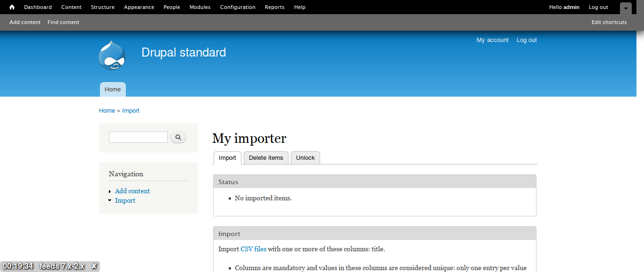Viewport: 644px width, 272px height.
Task: Click the Drupal drop logo
Action: tap(112, 55)
